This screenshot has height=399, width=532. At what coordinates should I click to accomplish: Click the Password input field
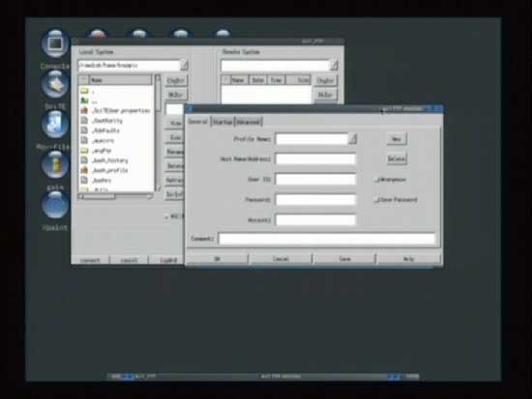316,200
